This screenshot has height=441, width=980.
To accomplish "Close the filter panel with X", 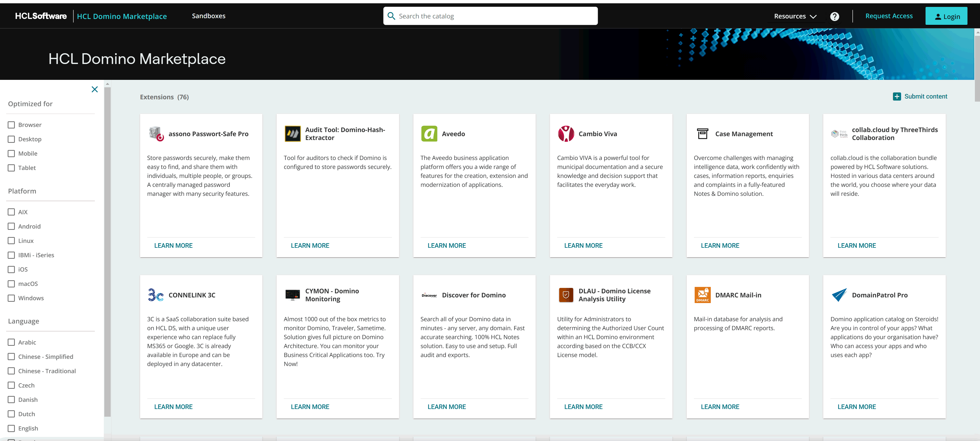I will [x=95, y=89].
